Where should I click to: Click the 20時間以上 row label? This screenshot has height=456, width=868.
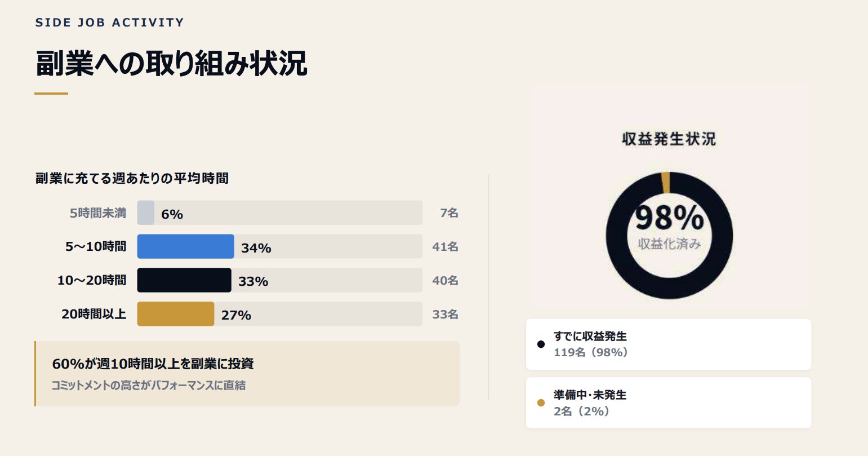point(94,314)
